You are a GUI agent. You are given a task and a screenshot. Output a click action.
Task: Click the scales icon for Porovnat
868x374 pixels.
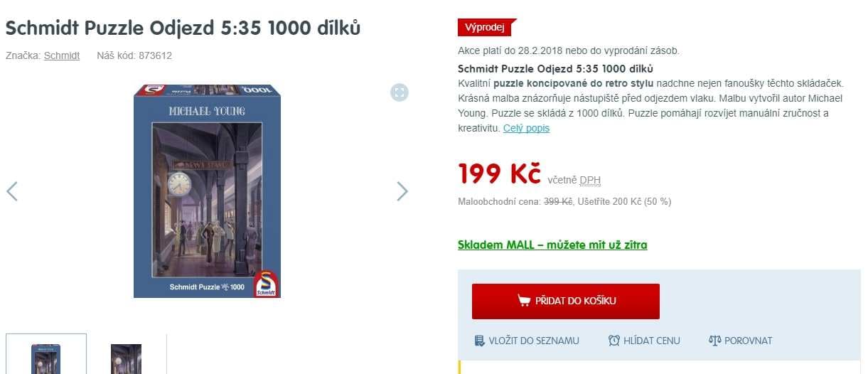(x=715, y=341)
